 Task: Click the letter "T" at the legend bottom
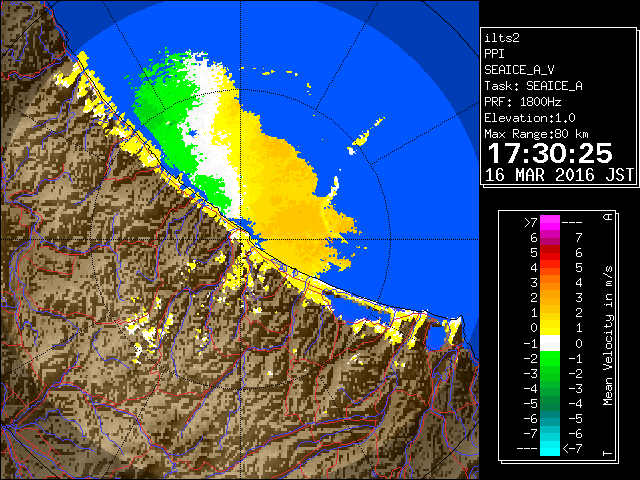[x=608, y=453]
